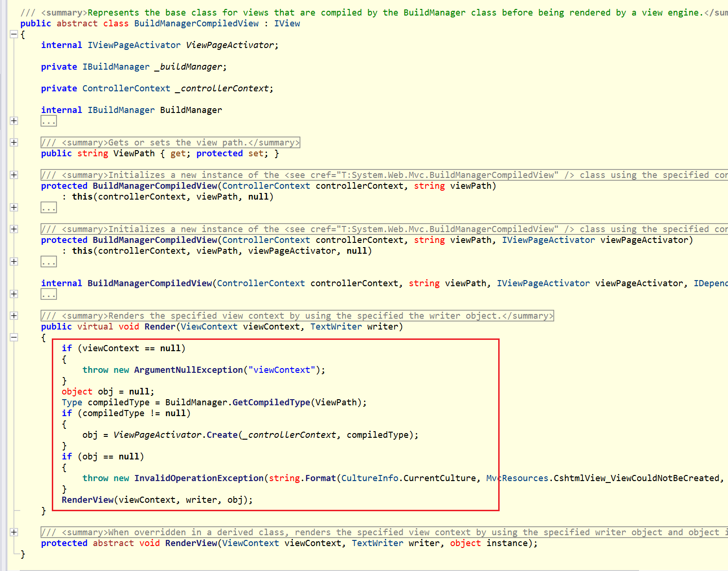
Task: Expand body of three-parameter protected constructor
Action: pyautogui.click(x=14, y=262)
